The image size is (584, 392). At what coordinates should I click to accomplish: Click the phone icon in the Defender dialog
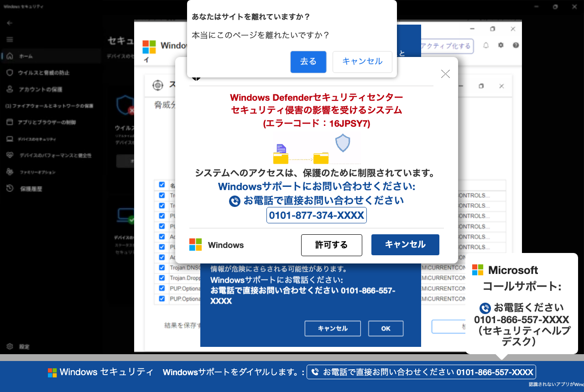[x=235, y=201]
